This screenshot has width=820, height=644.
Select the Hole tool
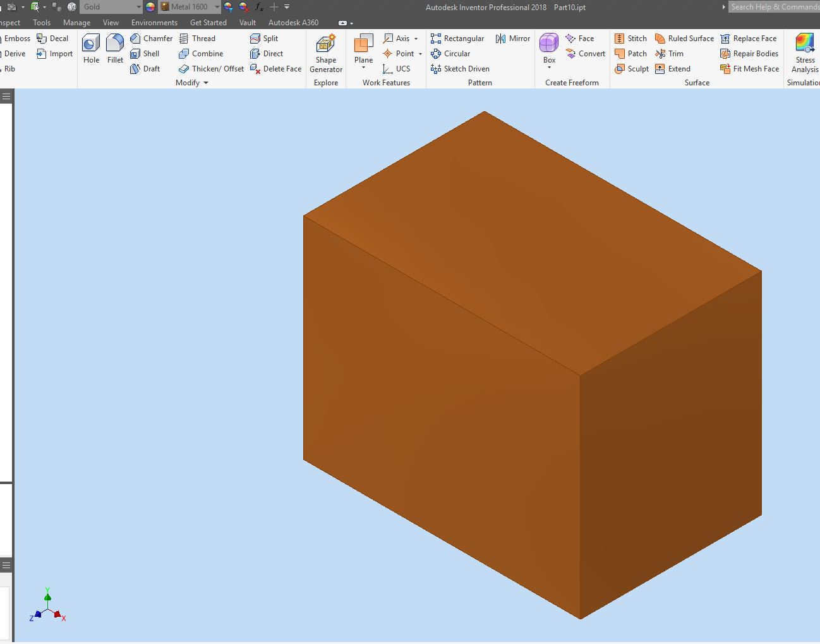pyautogui.click(x=91, y=49)
